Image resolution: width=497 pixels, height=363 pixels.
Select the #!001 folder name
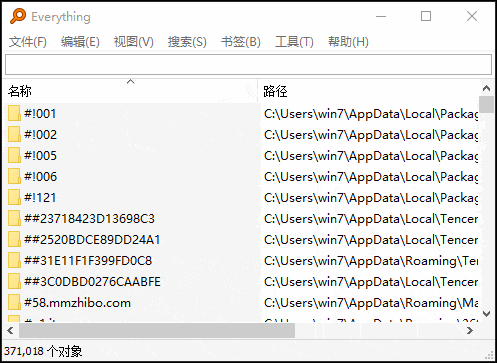[x=40, y=114]
